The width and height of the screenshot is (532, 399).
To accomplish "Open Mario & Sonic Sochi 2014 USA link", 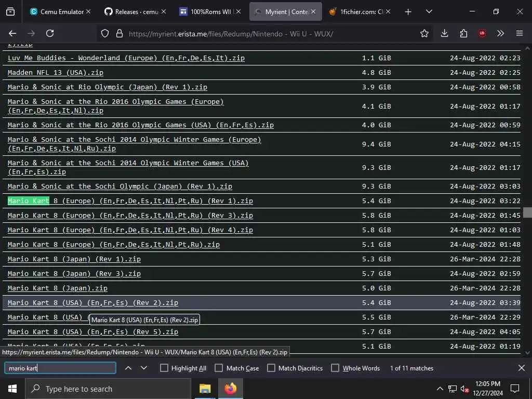I will pos(128,168).
